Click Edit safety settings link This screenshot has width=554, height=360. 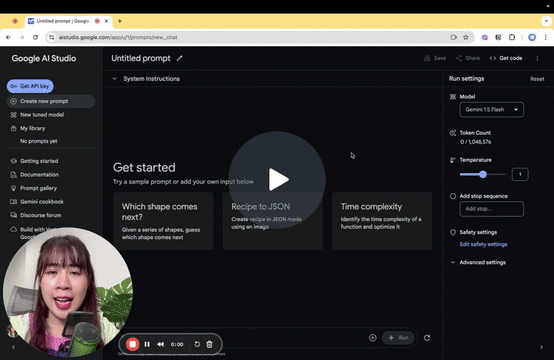click(483, 244)
